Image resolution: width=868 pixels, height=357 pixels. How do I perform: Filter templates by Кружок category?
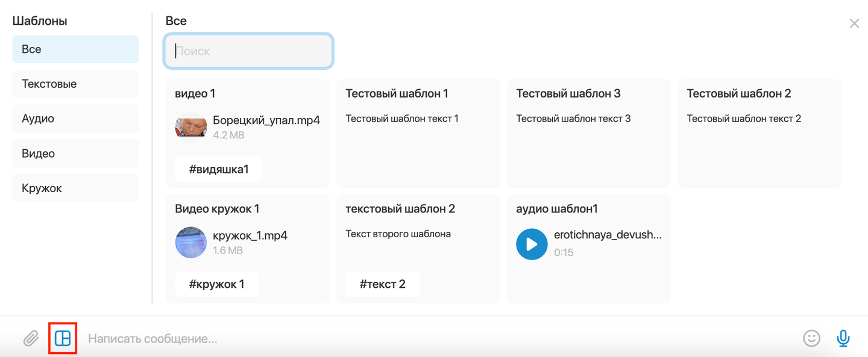(x=75, y=188)
